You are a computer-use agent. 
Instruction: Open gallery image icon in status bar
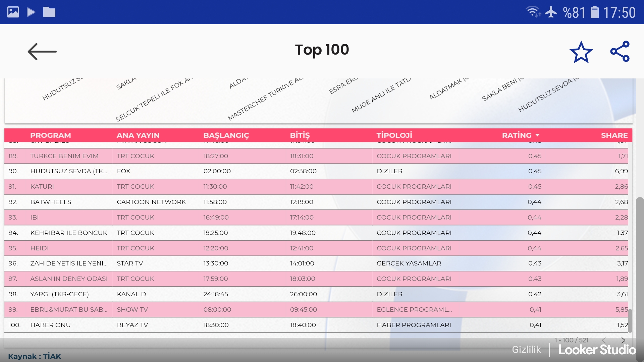(13, 12)
